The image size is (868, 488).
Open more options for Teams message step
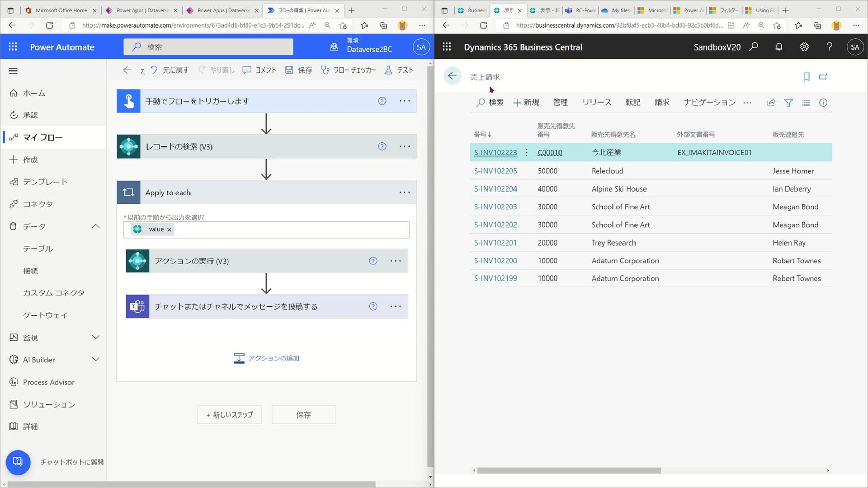point(396,306)
